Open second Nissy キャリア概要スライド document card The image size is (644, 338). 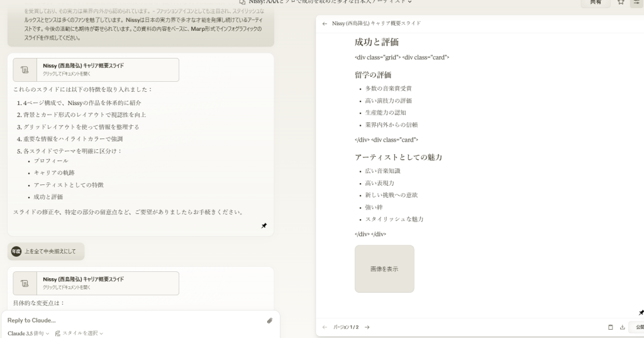point(96,283)
